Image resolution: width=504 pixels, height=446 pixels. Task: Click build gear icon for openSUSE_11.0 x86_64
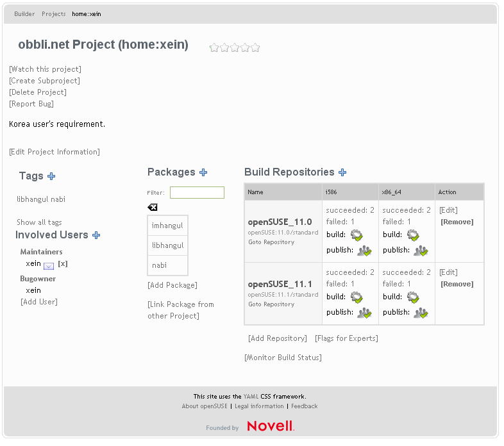(413, 235)
